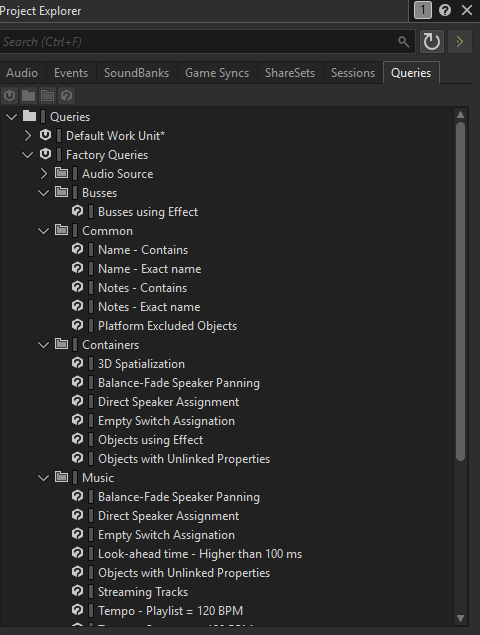The height and width of the screenshot is (635, 480).
Task: Click the new Physical Folder toolbar icon
Action: tap(28, 96)
